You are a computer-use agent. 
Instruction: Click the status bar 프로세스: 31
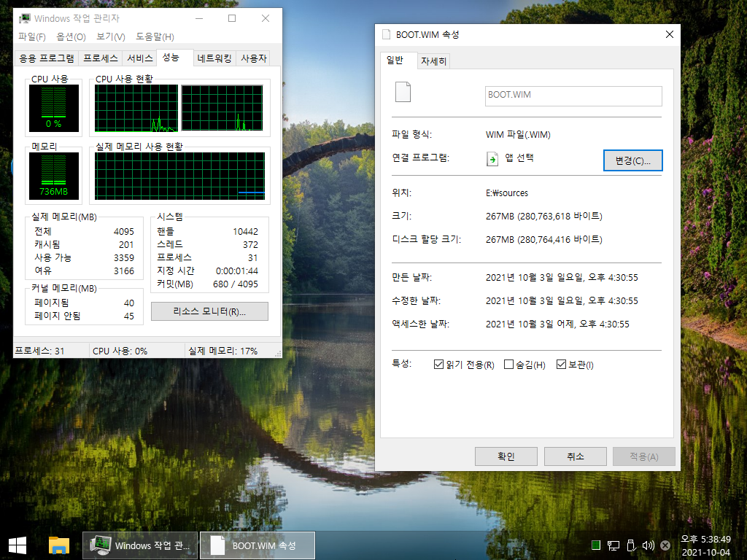coord(39,351)
